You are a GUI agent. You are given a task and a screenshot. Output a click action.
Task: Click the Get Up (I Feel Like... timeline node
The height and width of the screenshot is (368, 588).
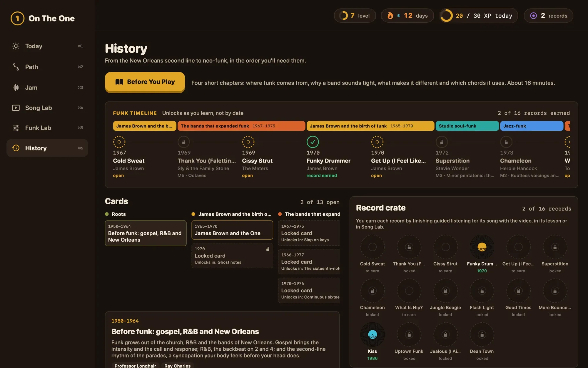pyautogui.click(x=377, y=142)
